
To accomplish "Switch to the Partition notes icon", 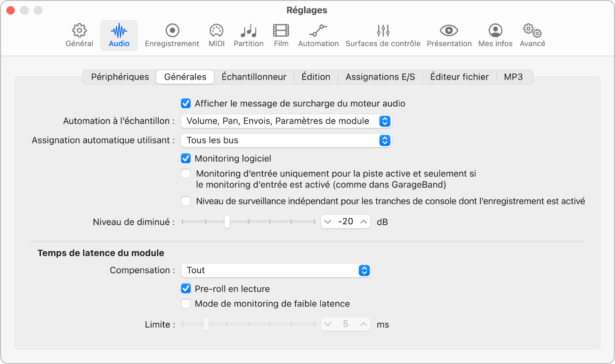I will (x=248, y=31).
